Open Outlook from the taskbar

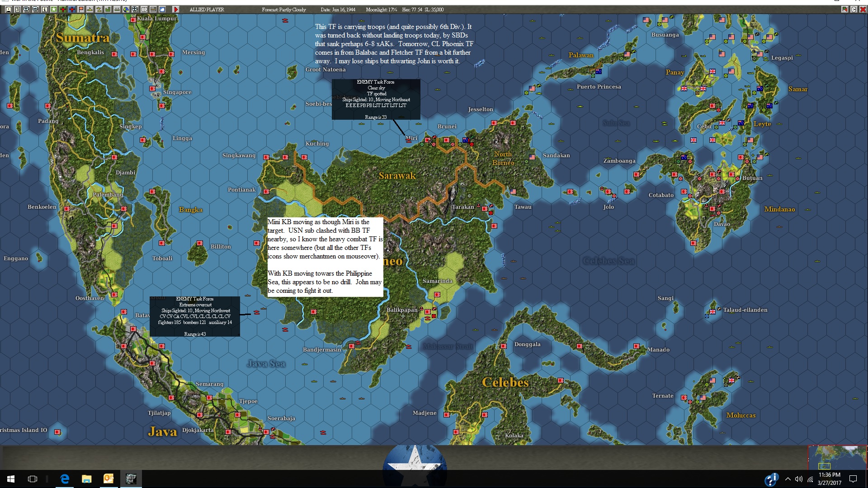pyautogui.click(x=108, y=479)
